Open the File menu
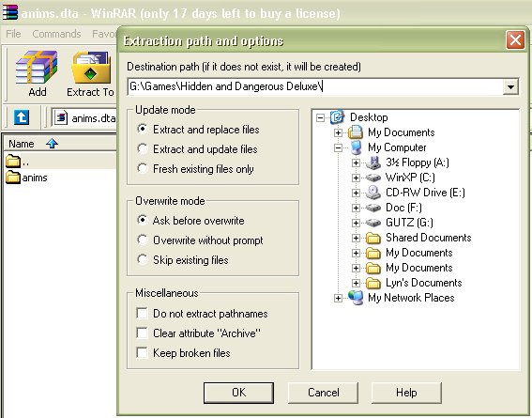This screenshot has width=532, height=418. tap(13, 34)
